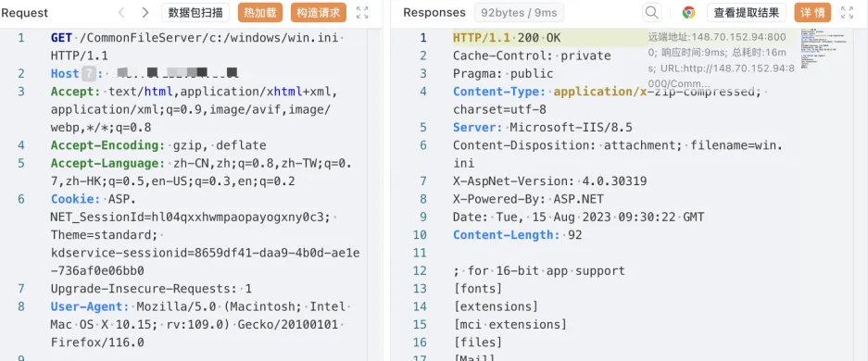
Task: Click the Server: Microsoft-IIS/8.5 line
Action: point(543,128)
